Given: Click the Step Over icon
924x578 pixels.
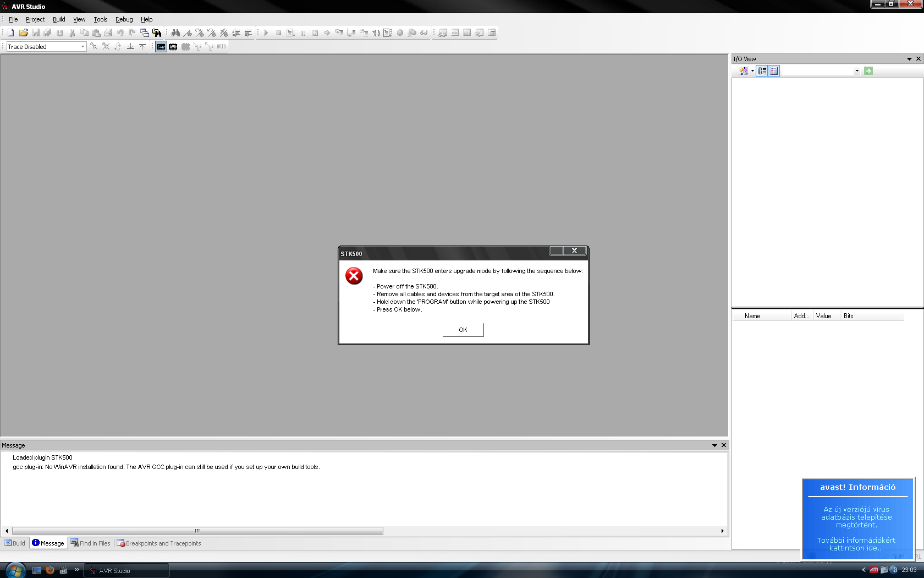Looking at the screenshot, I should pos(351,33).
